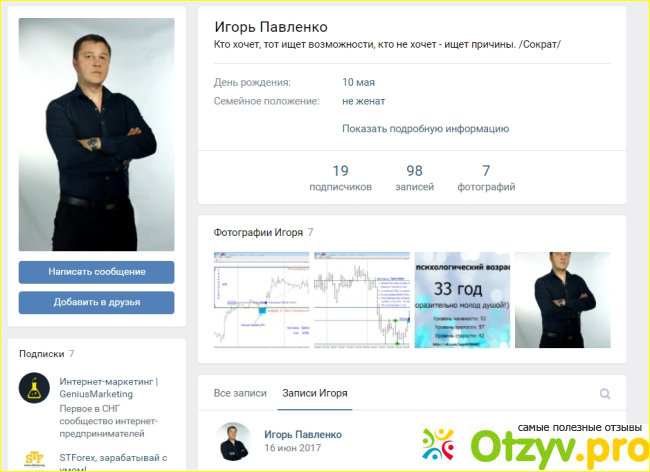The width and height of the screenshot is (650, 472).
Task: Open the 98 записей counter
Action: coord(415,178)
